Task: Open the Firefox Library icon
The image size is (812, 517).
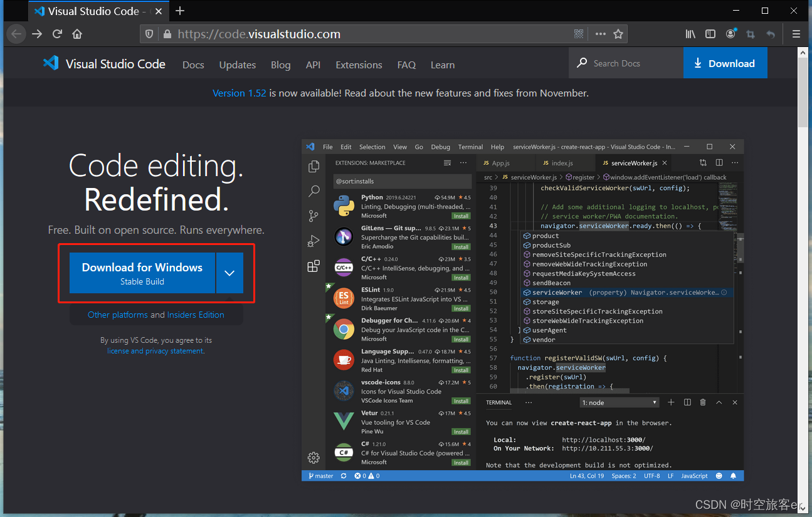Action: point(690,34)
